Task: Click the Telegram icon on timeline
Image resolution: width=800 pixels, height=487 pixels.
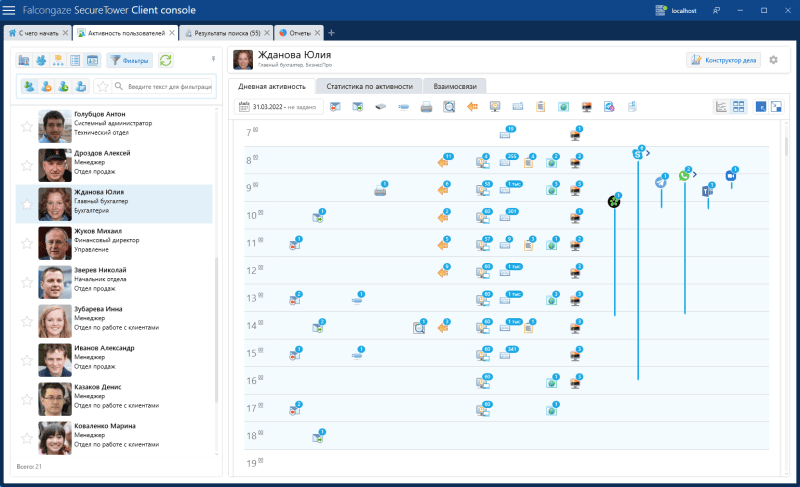Action: tap(661, 181)
